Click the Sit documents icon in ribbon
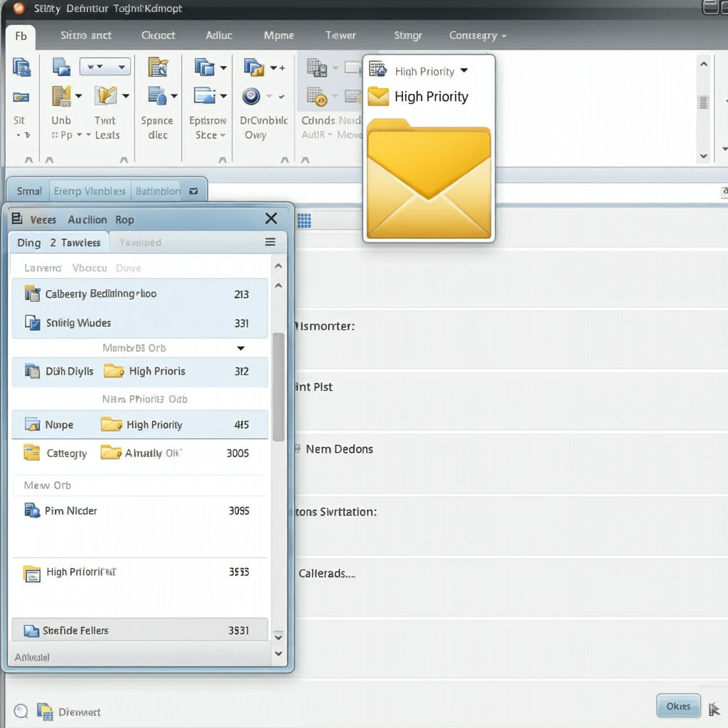This screenshot has height=728, width=728. 21,68
